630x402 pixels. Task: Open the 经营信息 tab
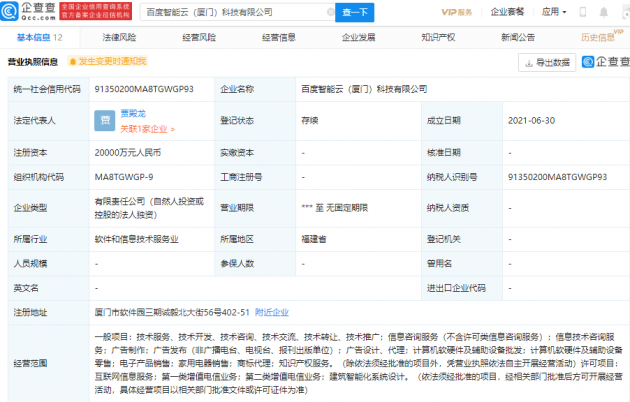coord(279,37)
